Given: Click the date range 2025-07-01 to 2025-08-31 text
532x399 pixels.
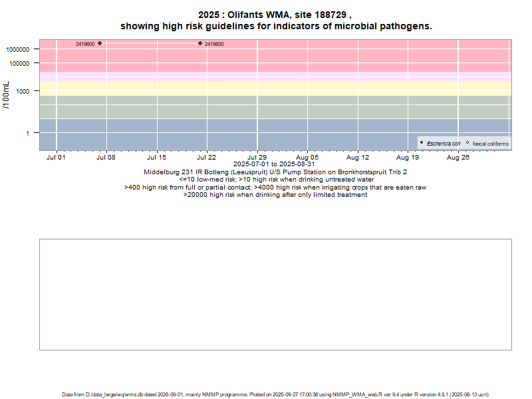Looking at the screenshot, I should pyautogui.click(x=275, y=164).
